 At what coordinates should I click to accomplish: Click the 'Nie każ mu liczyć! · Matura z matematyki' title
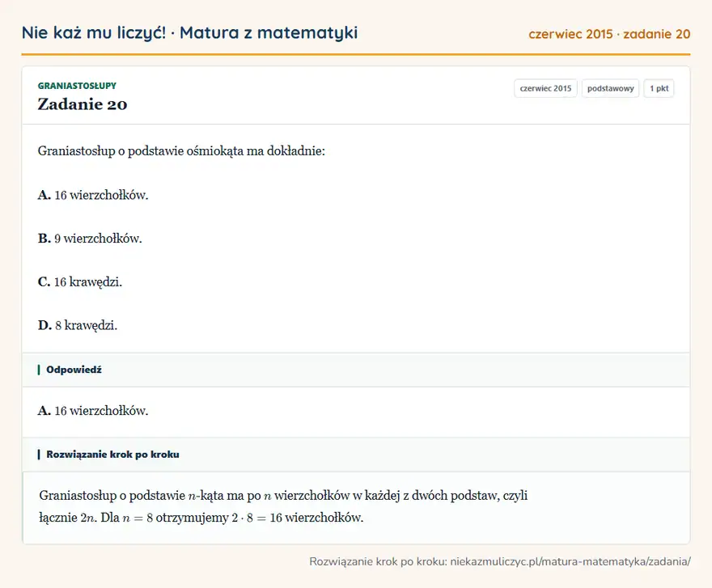[x=189, y=32]
